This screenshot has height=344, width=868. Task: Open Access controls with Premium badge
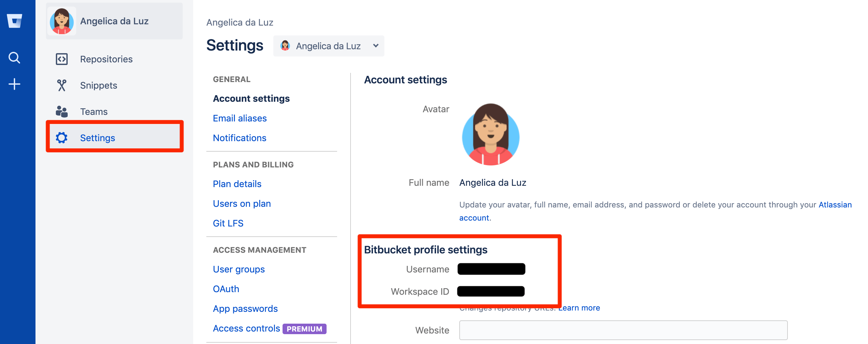(x=246, y=328)
